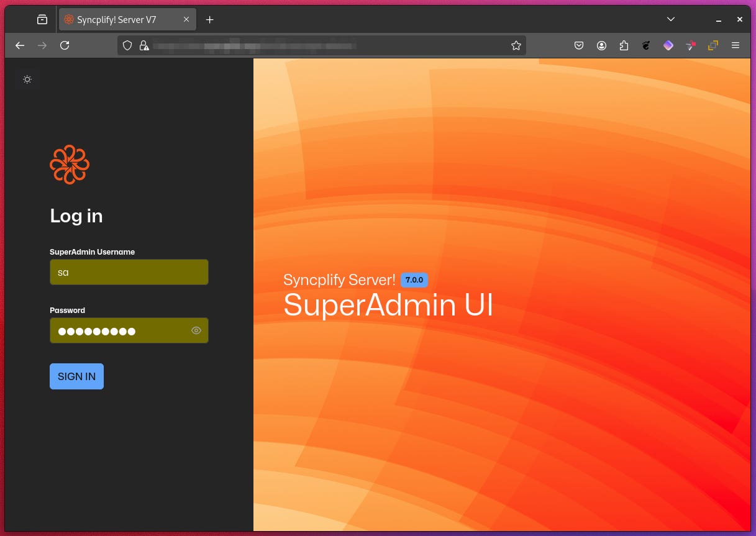756x536 pixels.
Task: Focus the SuperAdmin Username field
Action: click(x=129, y=272)
